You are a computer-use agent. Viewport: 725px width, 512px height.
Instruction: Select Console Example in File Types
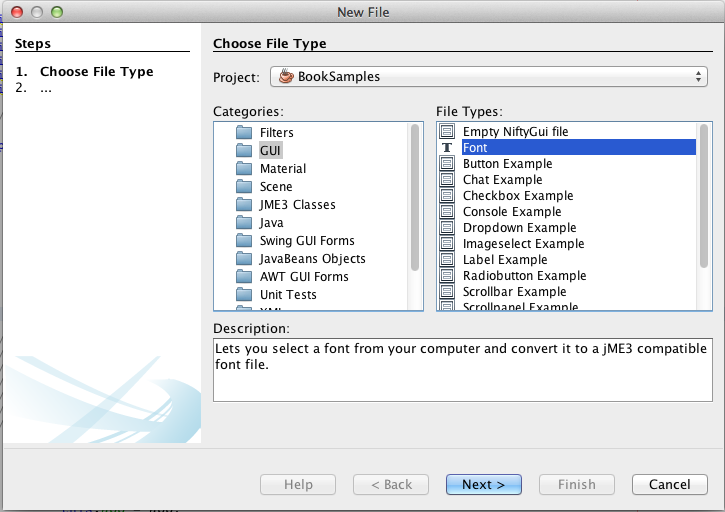click(512, 212)
